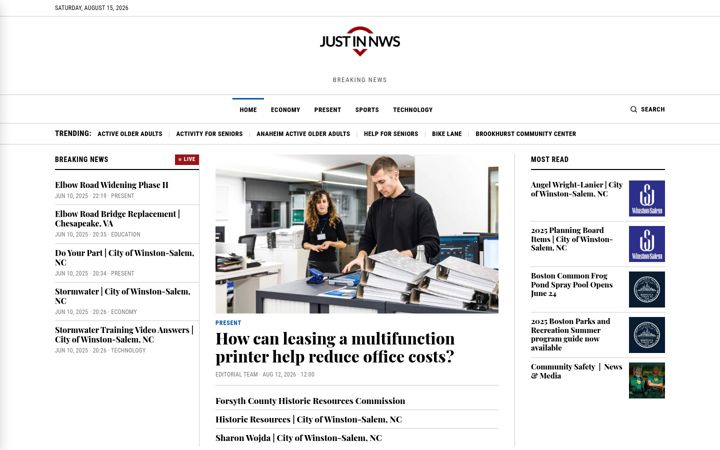Select trending topic Active Older Adults
Screen dimensions: 720x450
[x=130, y=134]
